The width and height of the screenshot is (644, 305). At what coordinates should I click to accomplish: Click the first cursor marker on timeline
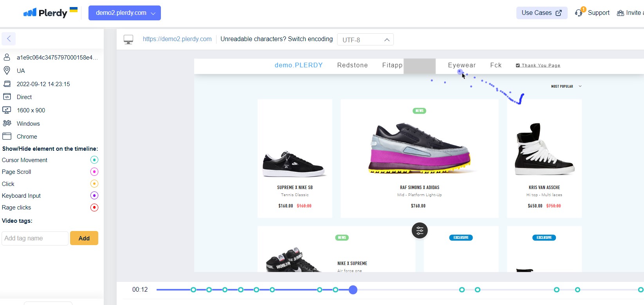193,290
